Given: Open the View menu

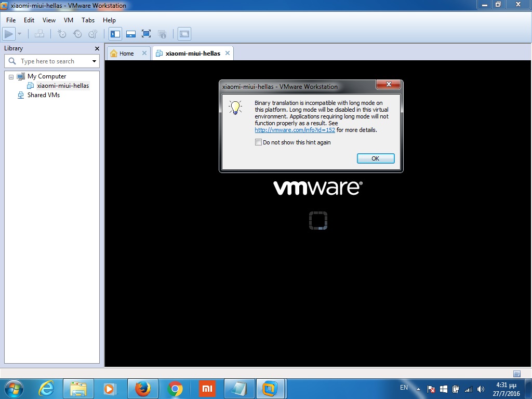Looking at the screenshot, I should click(x=49, y=20).
